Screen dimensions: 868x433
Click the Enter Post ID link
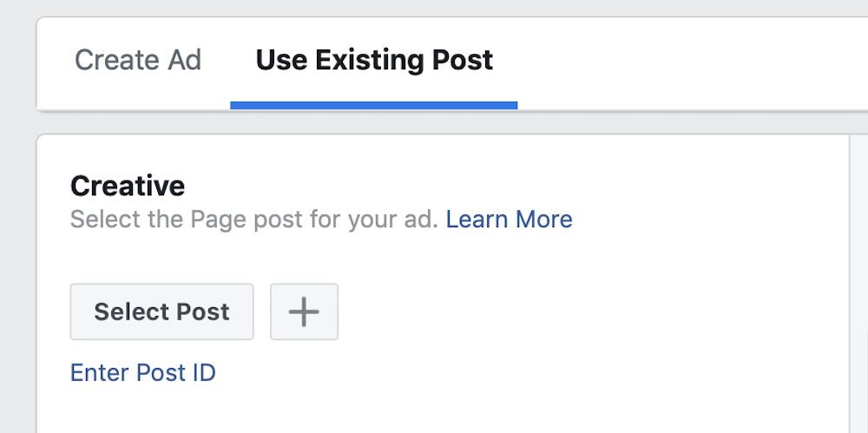[142, 372]
